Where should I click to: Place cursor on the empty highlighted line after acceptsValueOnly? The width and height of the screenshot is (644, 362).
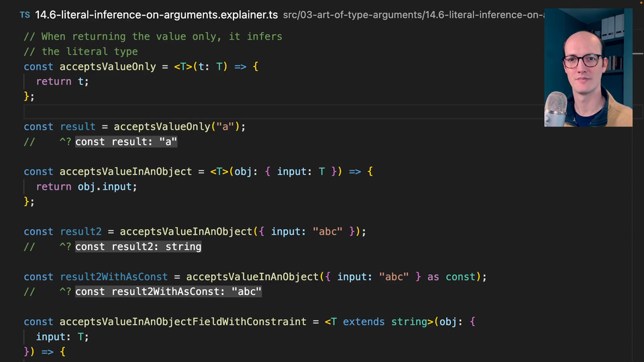click(268, 111)
